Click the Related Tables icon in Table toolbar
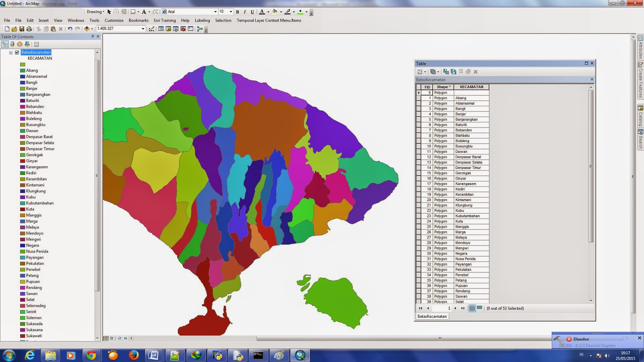Screen dimensions: 644x362 click(x=433, y=72)
